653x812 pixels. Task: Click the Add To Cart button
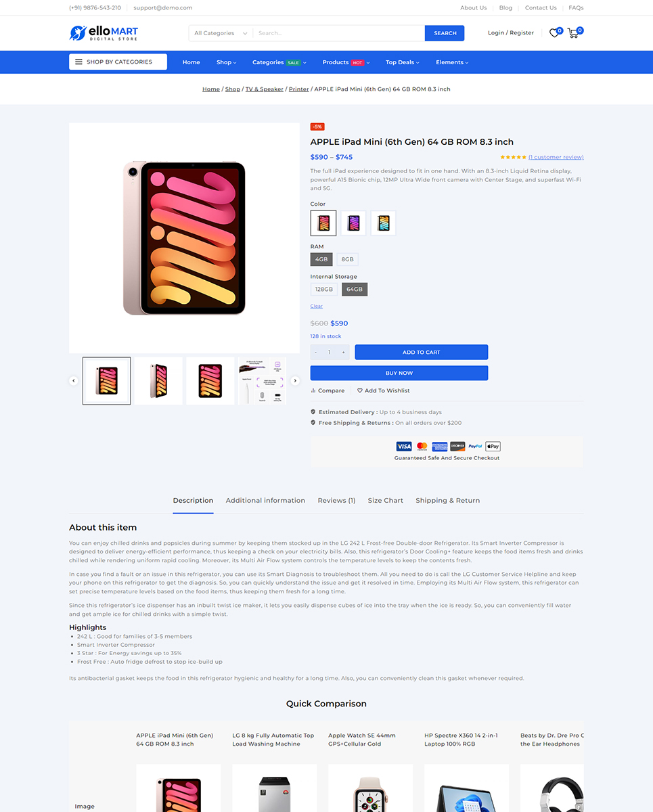pyautogui.click(x=421, y=352)
